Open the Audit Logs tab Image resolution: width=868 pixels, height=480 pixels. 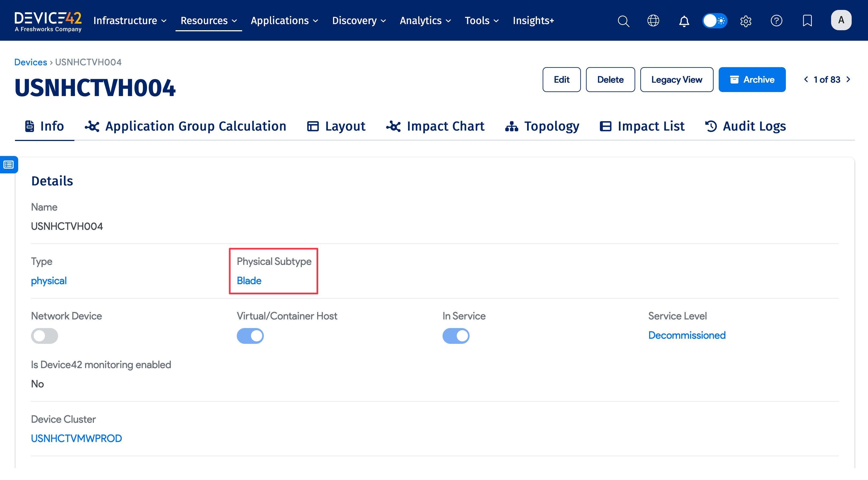tap(745, 126)
